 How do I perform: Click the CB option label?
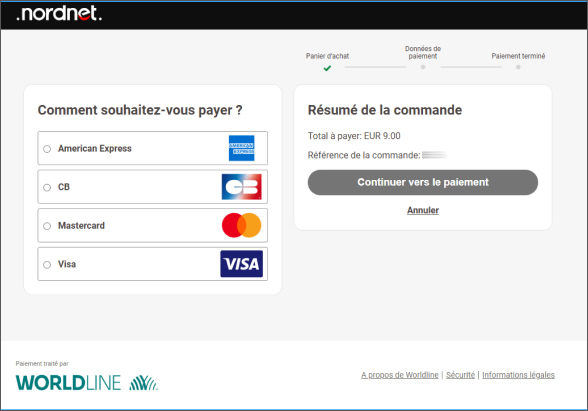pyautogui.click(x=64, y=187)
